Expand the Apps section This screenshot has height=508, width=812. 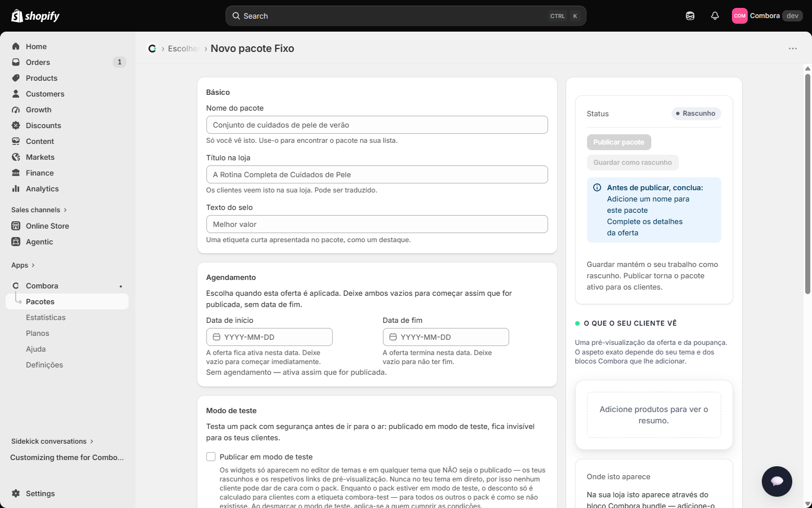tap(23, 265)
